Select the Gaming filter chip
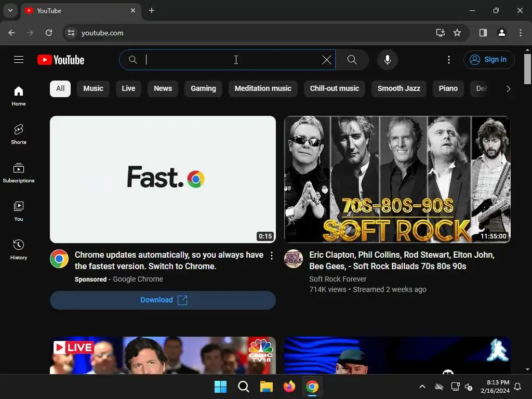 pos(203,88)
